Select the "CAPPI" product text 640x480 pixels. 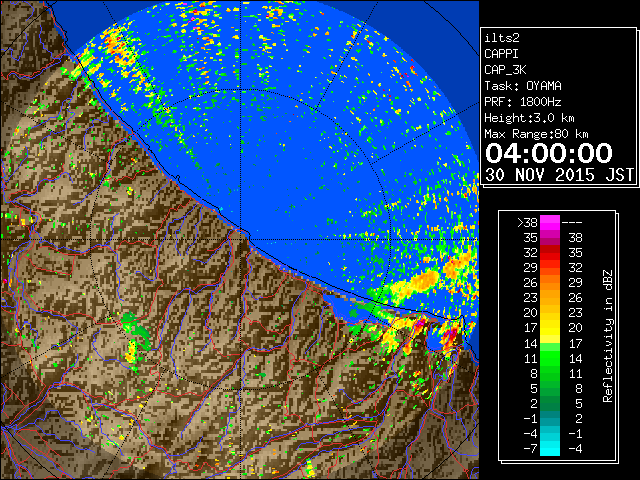pos(501,54)
